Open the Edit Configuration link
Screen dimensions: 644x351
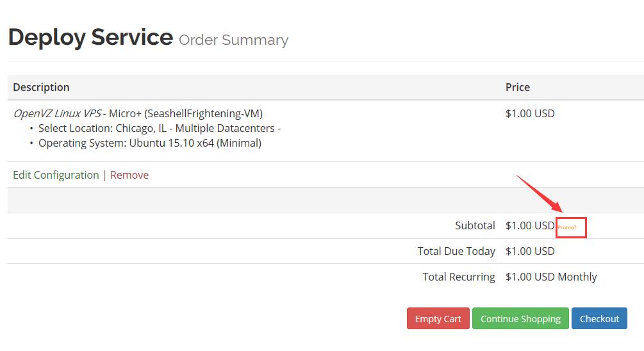[56, 175]
